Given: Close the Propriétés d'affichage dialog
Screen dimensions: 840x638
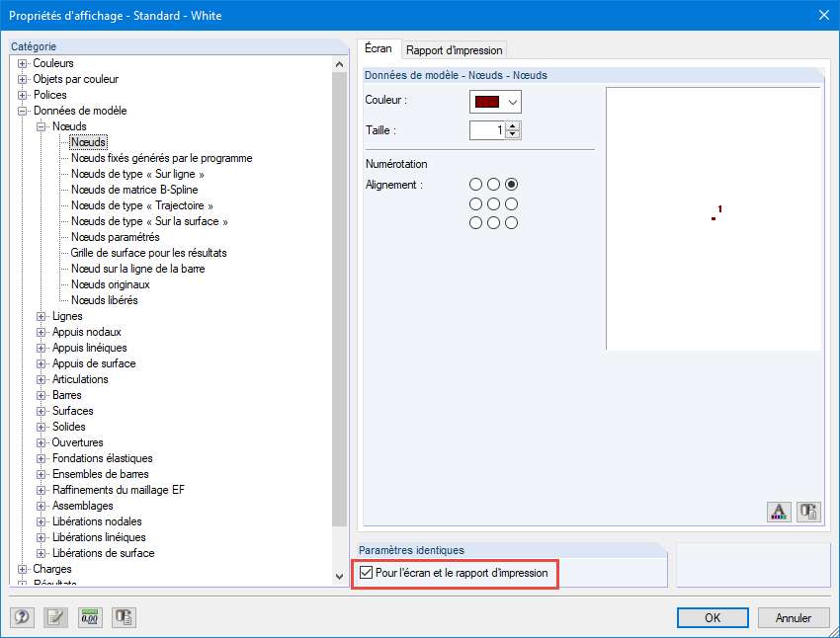Looking at the screenshot, I should [824, 15].
